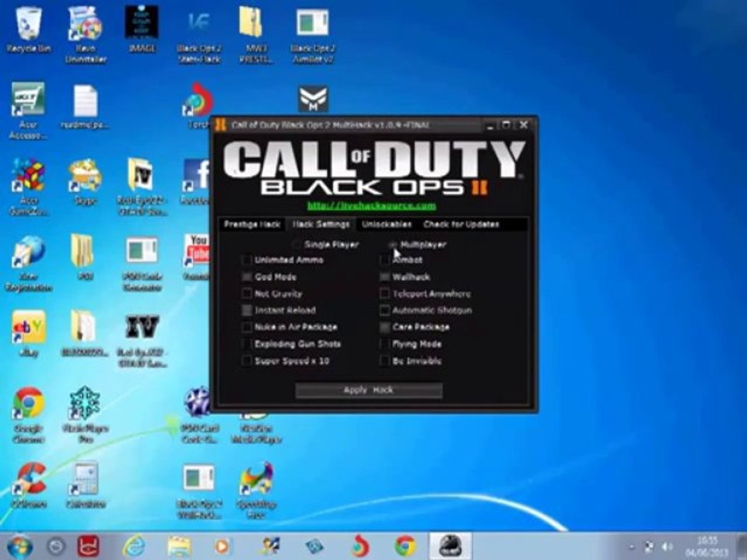Open the Calculator desktop shortcut
Screen dimensions: 747x560
coord(86,485)
